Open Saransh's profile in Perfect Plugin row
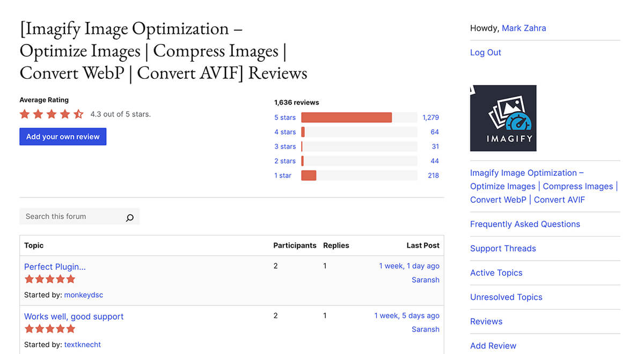This screenshot has height=354, width=644. [426, 280]
